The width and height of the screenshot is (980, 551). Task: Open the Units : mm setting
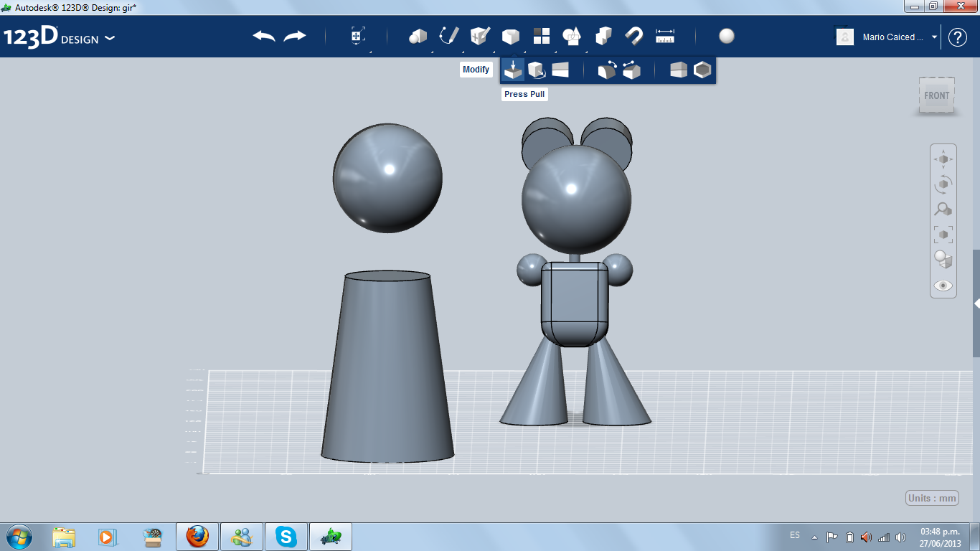tap(933, 499)
